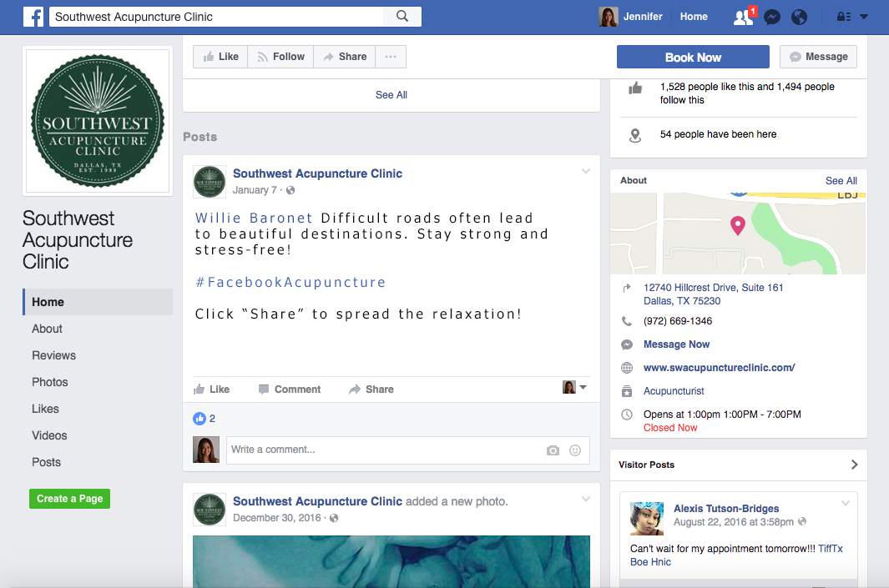Click public globe icon beside January 7

pyautogui.click(x=290, y=190)
